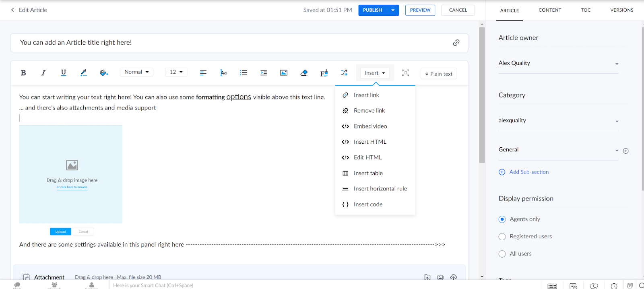This screenshot has width=644, height=289.
Task: Select Registered users permission
Action: coord(502,237)
